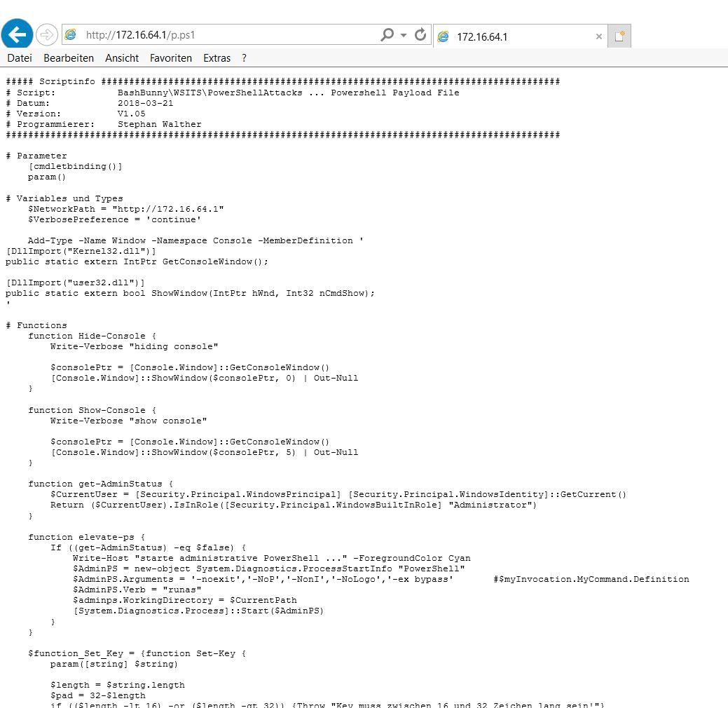The width and height of the screenshot is (728, 708).
Task: Open the Ansicht menu
Action: (122, 58)
